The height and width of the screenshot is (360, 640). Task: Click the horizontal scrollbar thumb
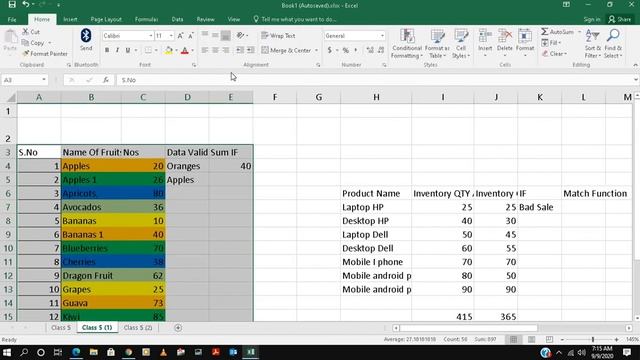469,328
